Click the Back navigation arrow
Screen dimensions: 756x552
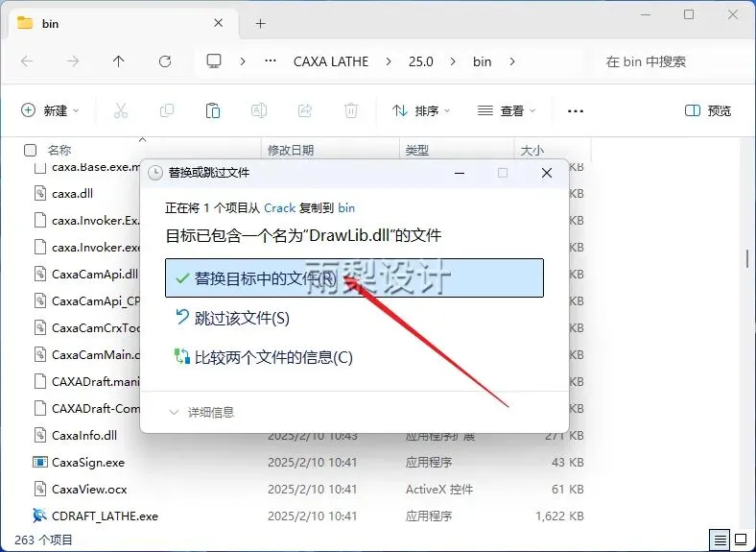[27, 61]
